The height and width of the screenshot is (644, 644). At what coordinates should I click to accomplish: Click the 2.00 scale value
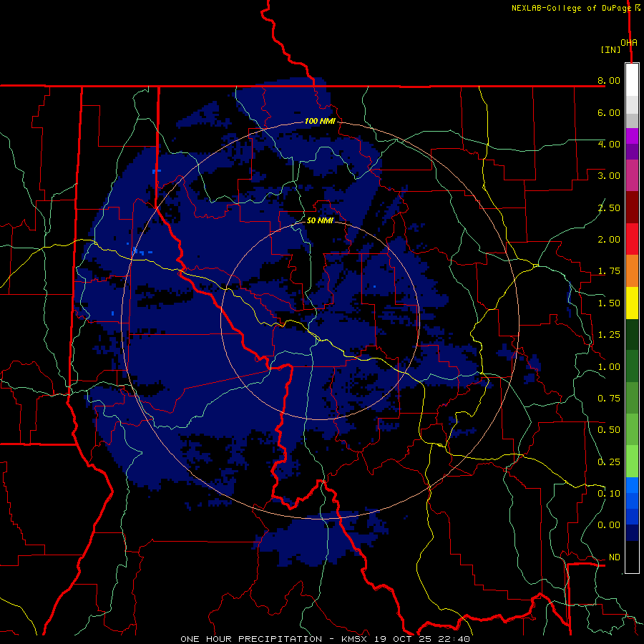click(609, 240)
